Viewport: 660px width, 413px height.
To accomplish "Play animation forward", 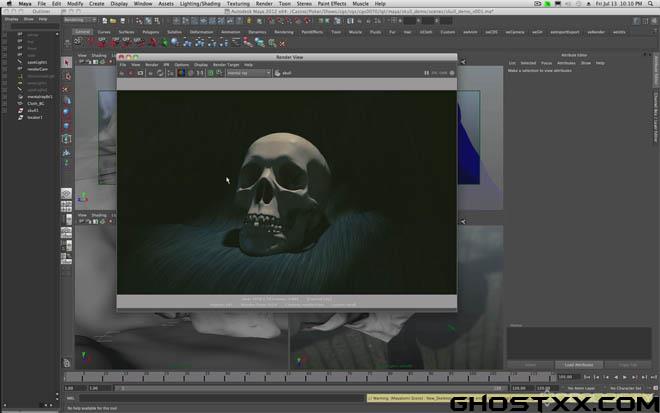I will click(x=625, y=377).
